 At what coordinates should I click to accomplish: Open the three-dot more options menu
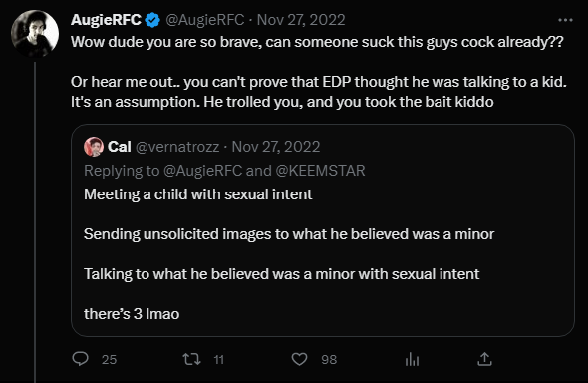565,20
